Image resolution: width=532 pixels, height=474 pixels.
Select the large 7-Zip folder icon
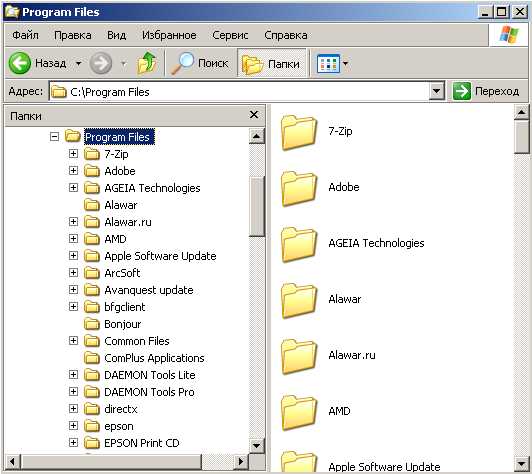tap(299, 132)
